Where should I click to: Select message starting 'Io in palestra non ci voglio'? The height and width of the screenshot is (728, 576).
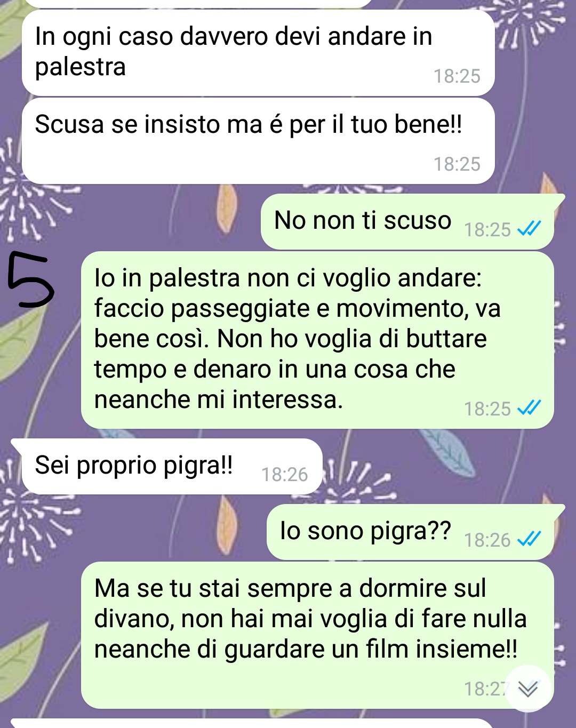[x=317, y=340]
